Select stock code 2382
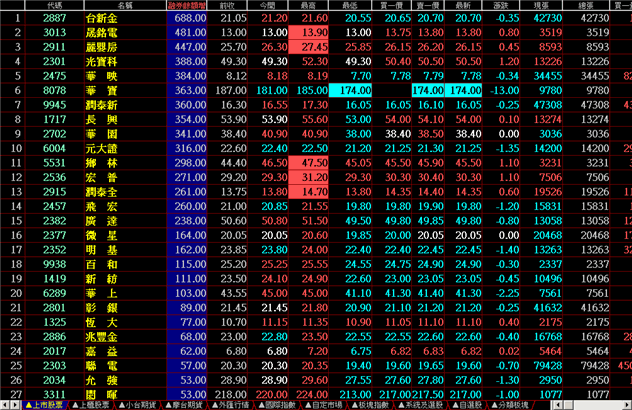The height and width of the screenshot is (410, 632). point(54,221)
